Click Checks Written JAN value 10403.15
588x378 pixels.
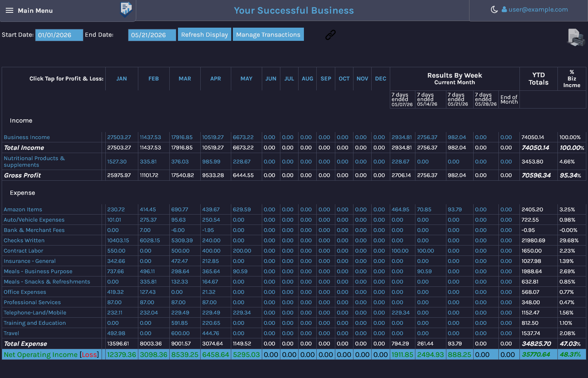[118, 241]
